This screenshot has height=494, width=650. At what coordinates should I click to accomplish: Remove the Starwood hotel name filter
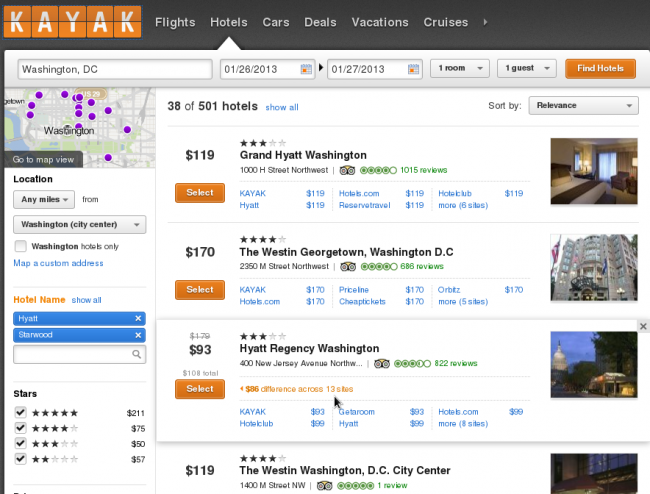138,334
